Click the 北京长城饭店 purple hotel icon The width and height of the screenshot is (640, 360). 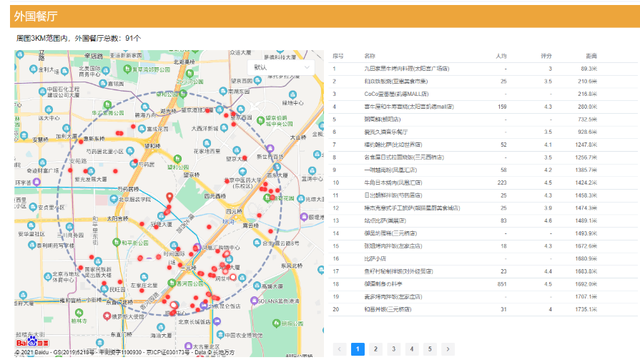pos(217,322)
